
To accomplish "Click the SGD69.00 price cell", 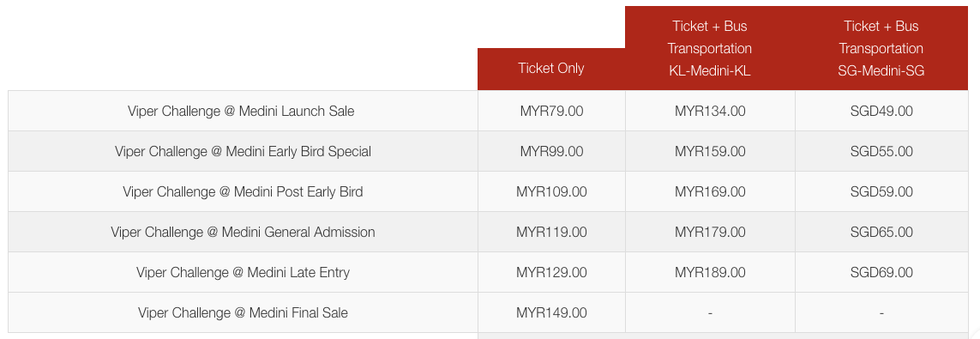I will (x=881, y=273).
